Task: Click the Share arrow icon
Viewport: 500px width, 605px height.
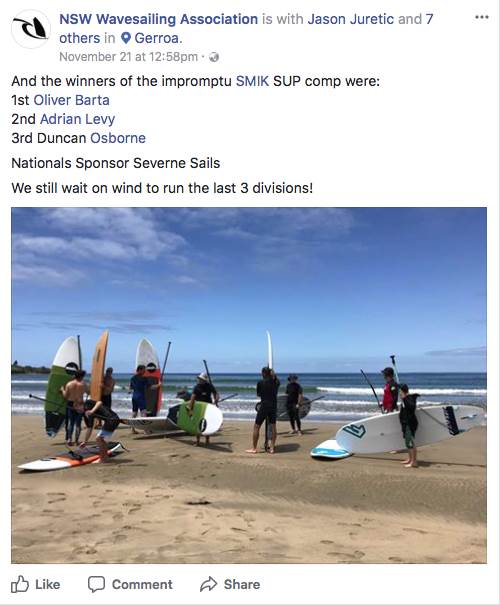Action: tap(209, 584)
